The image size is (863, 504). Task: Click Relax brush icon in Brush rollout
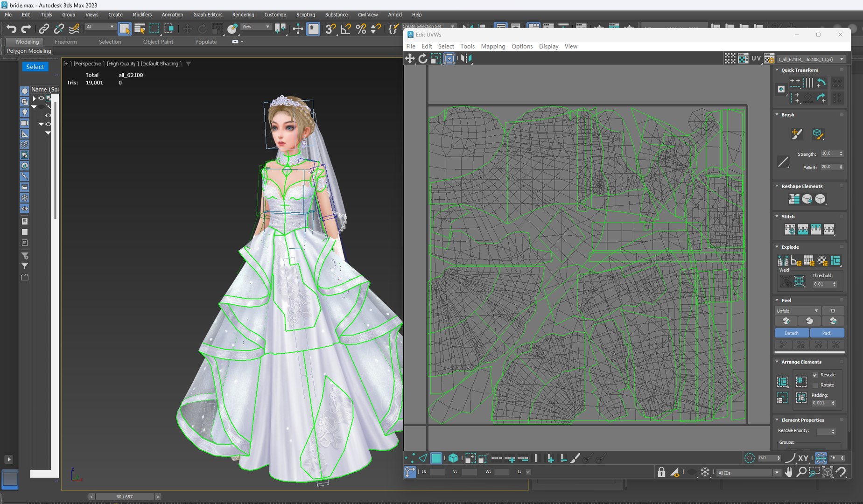[818, 134]
